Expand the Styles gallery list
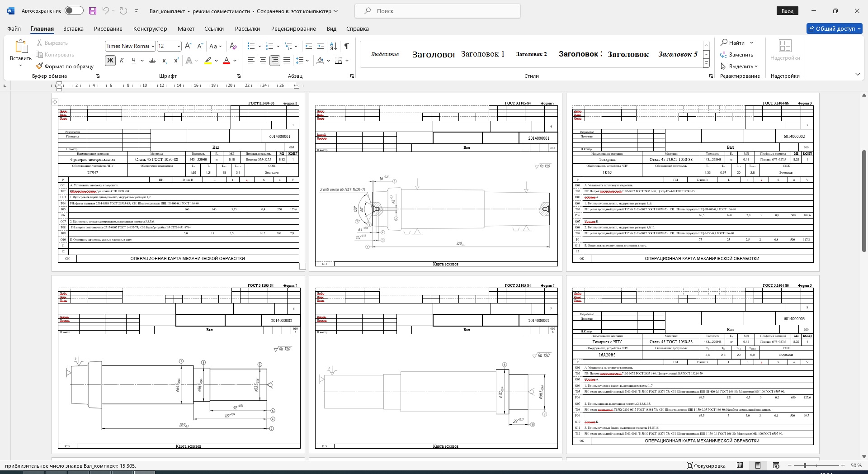This screenshot has width=868, height=474. click(x=706, y=64)
